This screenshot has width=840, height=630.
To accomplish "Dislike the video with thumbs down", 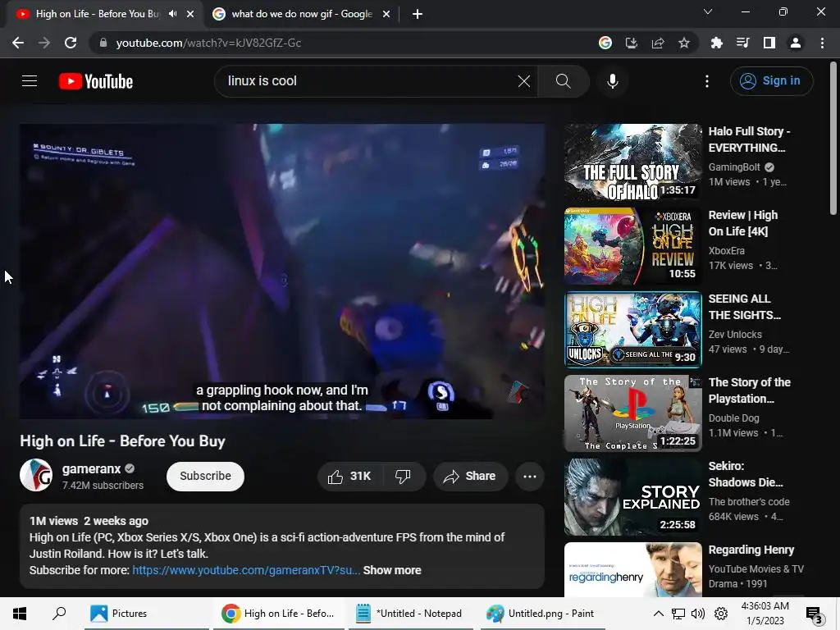I will pos(403,477).
